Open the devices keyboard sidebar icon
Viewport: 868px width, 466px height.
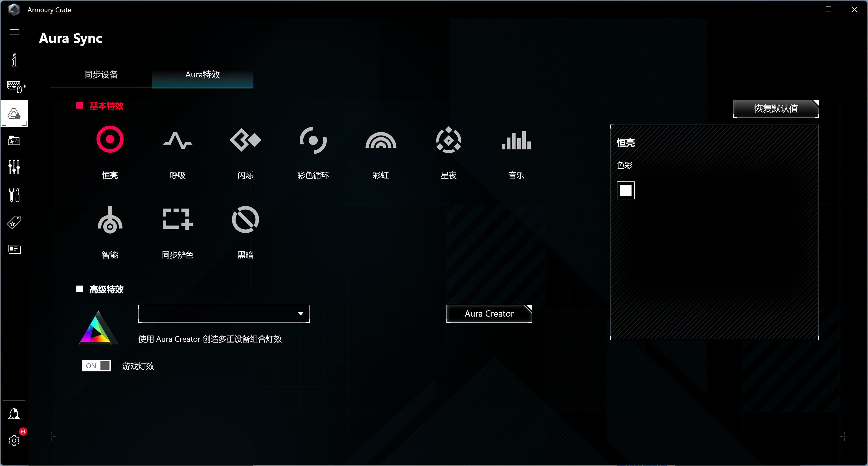[15, 87]
